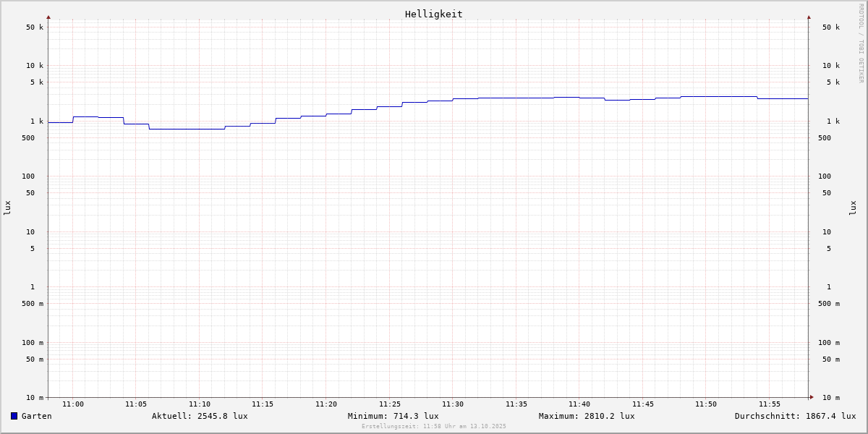The height and width of the screenshot is (434, 868).
Task: Click the blue Garten legend color square
Action: (14, 416)
